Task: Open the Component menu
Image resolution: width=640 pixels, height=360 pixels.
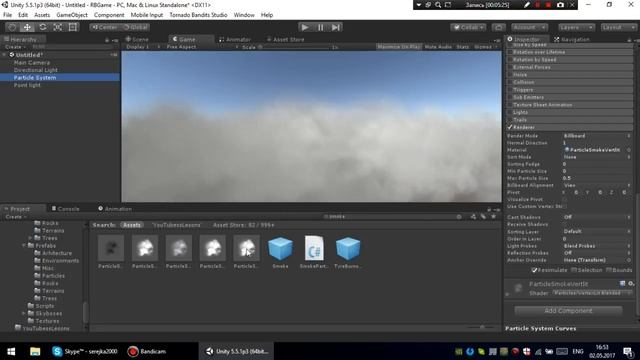Action: click(109, 15)
